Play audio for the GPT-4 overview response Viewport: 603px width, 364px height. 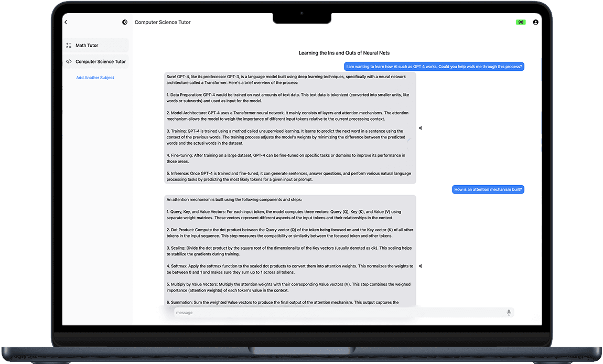click(421, 128)
